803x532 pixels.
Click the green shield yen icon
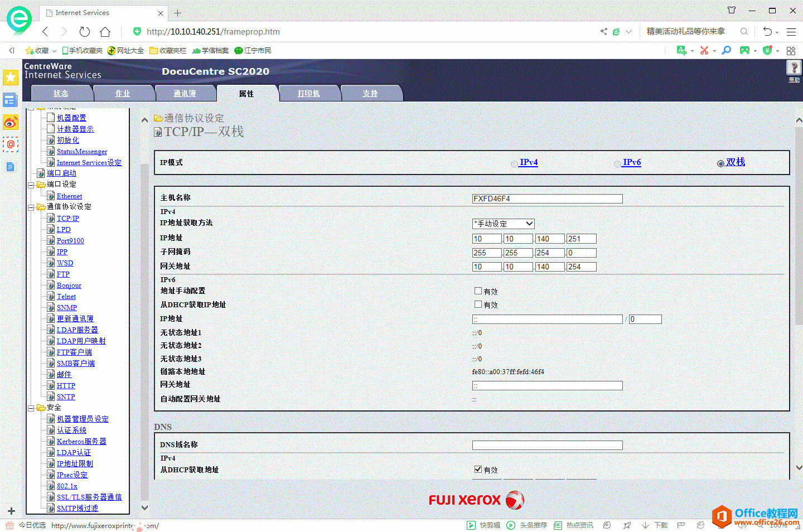pos(767,50)
